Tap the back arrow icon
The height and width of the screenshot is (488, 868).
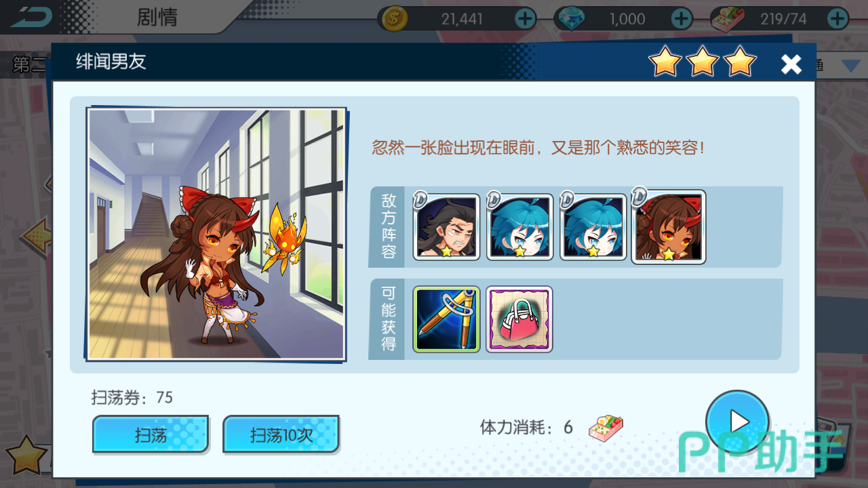31,16
